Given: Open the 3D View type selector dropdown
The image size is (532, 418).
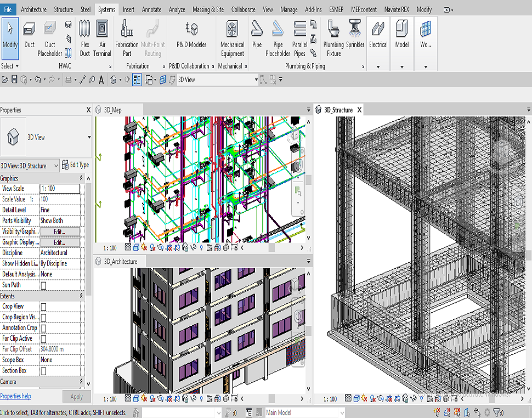Looking at the screenshot, I should 89,137.
